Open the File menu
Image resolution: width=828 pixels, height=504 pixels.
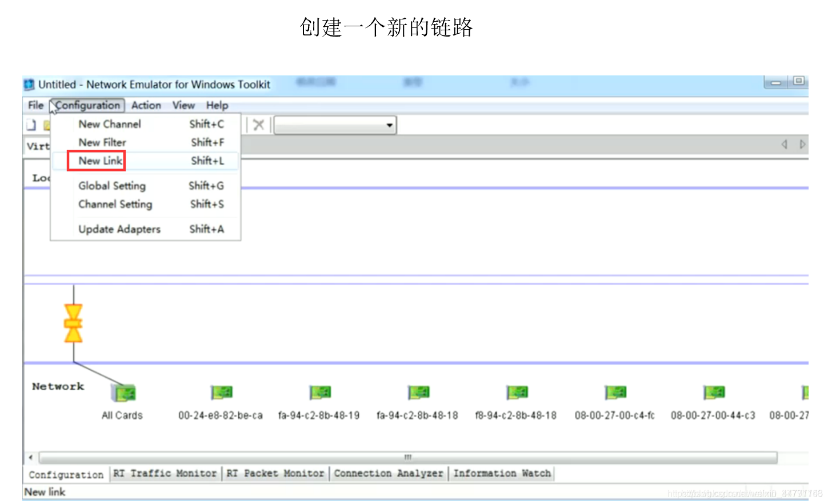(35, 105)
